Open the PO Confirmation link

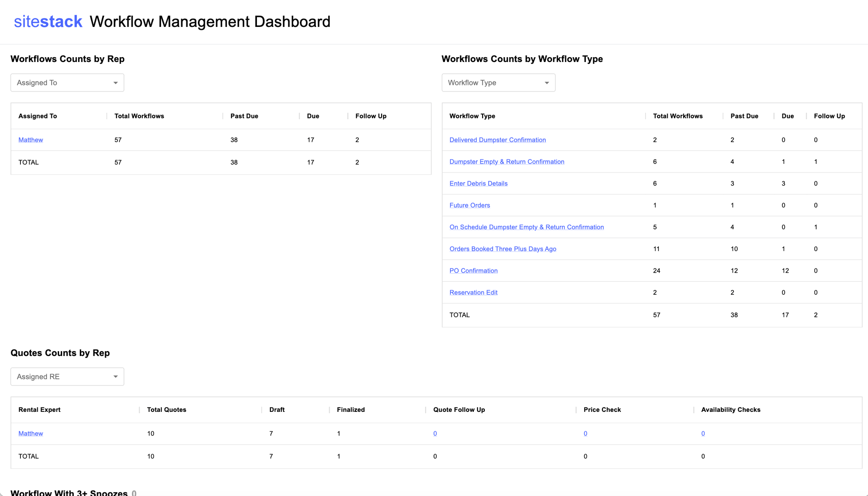[473, 271]
